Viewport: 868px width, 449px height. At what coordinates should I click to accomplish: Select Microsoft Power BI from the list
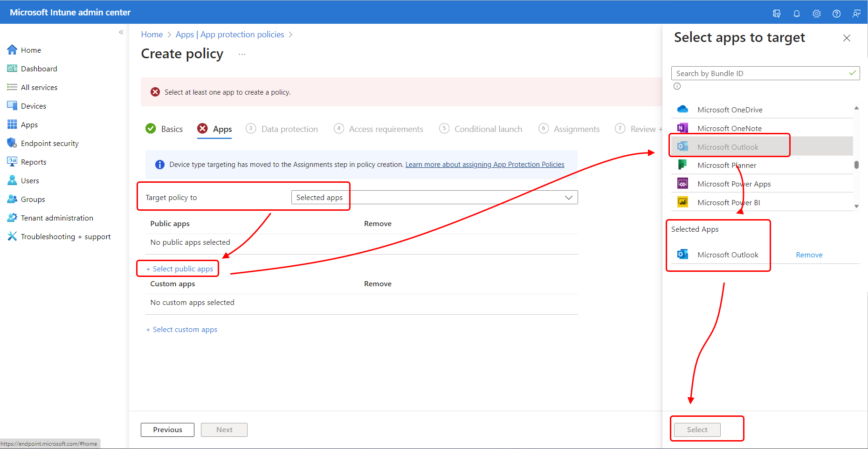(762, 202)
